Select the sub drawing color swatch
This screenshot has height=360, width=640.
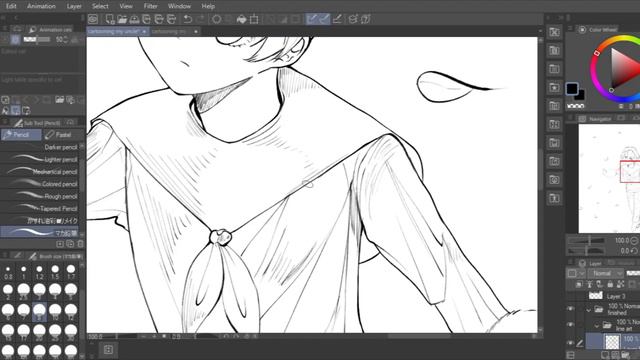(x=580, y=96)
